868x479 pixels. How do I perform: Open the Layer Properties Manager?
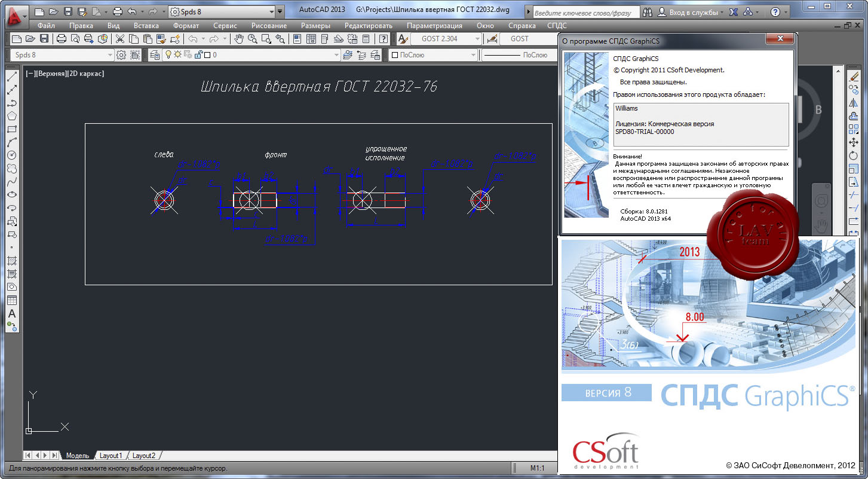(x=155, y=55)
